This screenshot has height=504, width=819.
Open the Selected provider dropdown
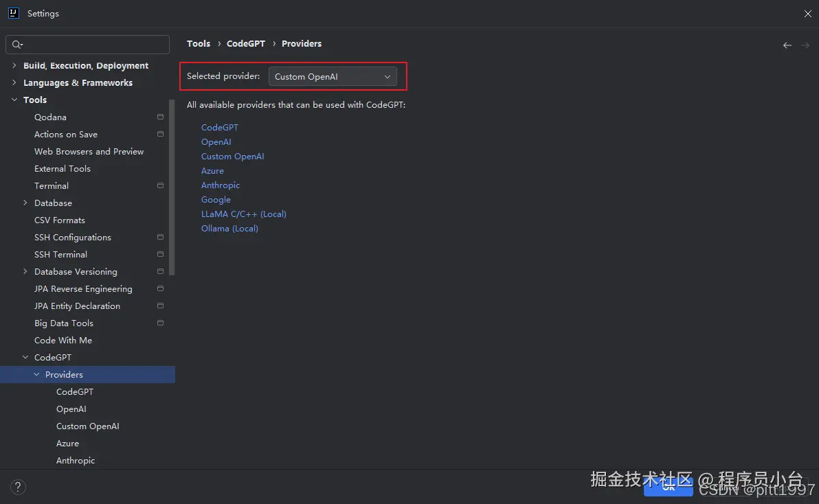[332, 76]
